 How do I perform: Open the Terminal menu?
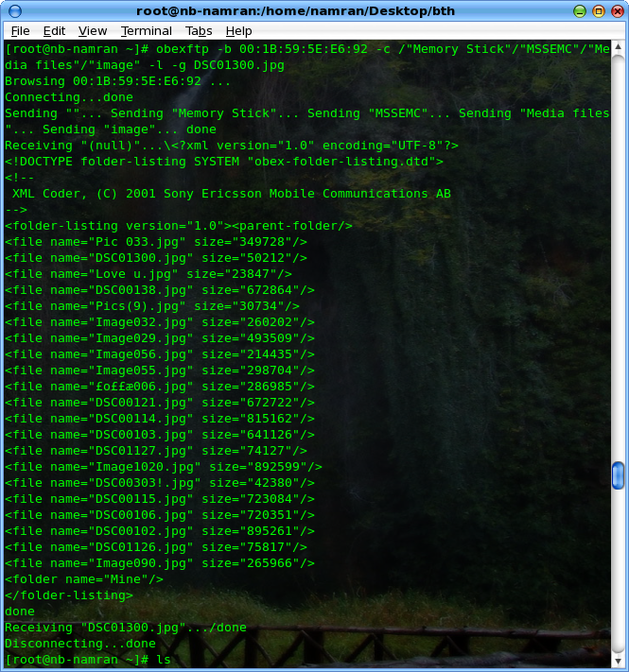click(146, 31)
